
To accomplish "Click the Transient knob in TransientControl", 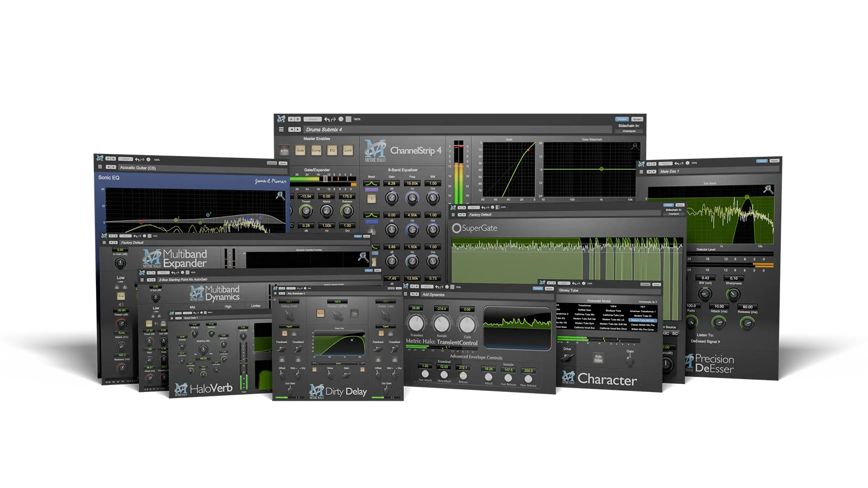I will click(x=416, y=324).
